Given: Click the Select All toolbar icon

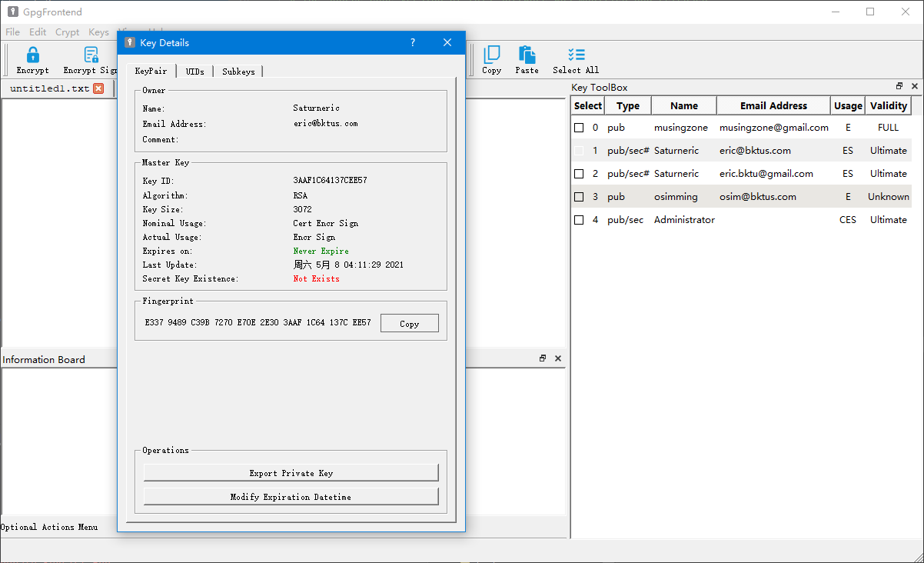Looking at the screenshot, I should click(576, 60).
